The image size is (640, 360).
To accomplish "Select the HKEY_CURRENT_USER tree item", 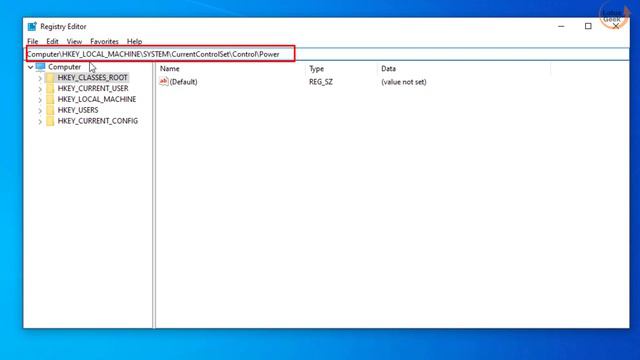I will pyautogui.click(x=93, y=89).
